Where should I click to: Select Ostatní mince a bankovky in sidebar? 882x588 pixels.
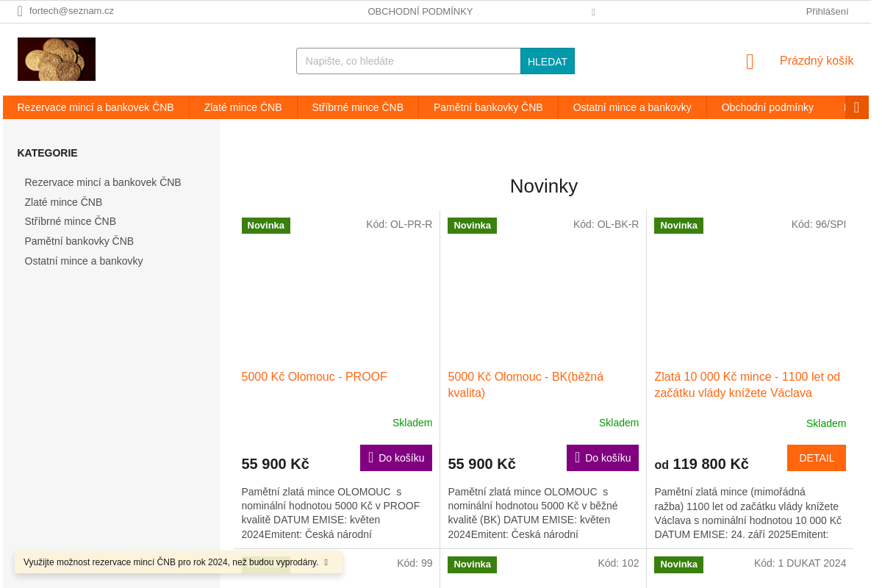84,261
